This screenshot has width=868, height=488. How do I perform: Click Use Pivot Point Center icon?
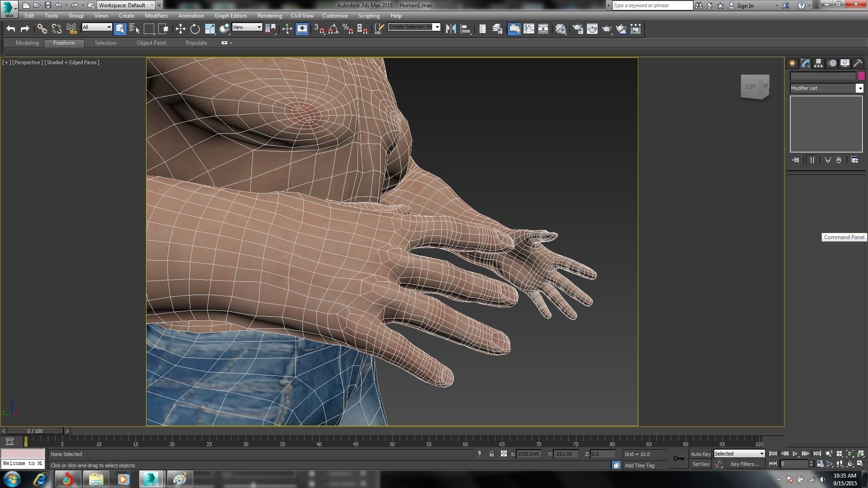click(270, 29)
